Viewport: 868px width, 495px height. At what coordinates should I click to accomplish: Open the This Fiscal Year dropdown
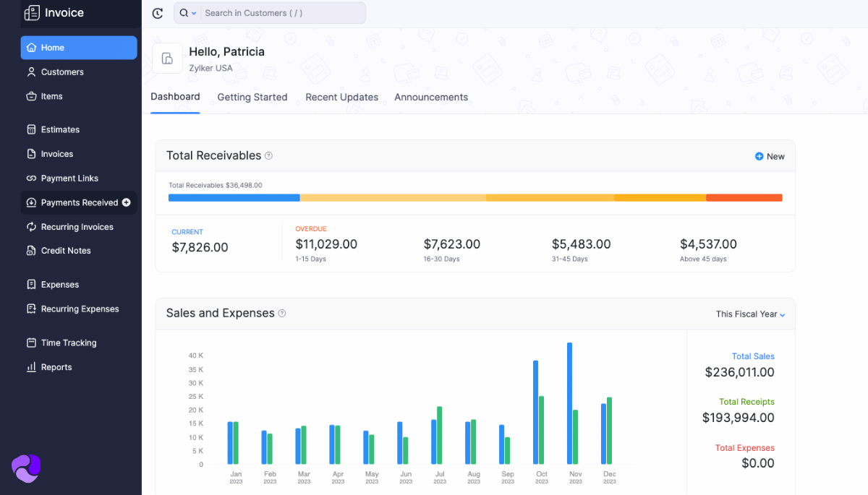click(x=750, y=314)
